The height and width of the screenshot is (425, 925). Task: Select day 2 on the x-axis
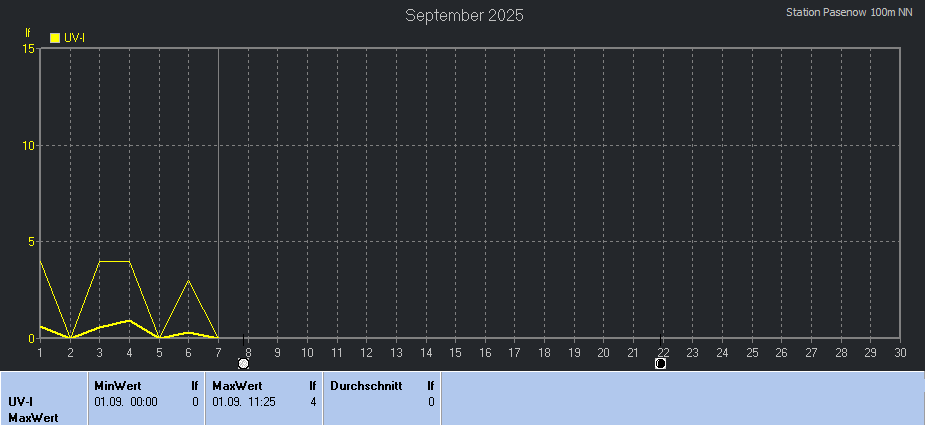coord(70,352)
